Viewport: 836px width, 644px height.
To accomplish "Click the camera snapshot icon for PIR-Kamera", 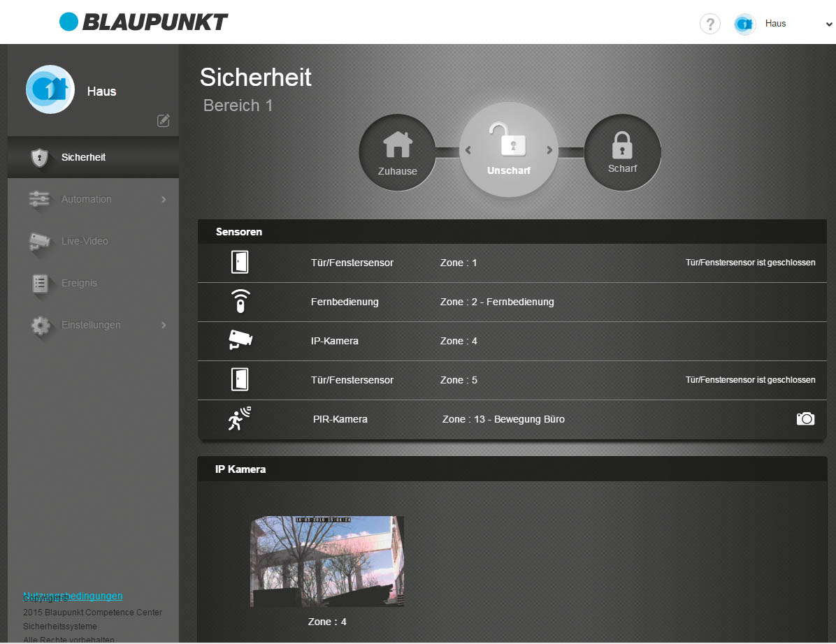I will (x=805, y=419).
